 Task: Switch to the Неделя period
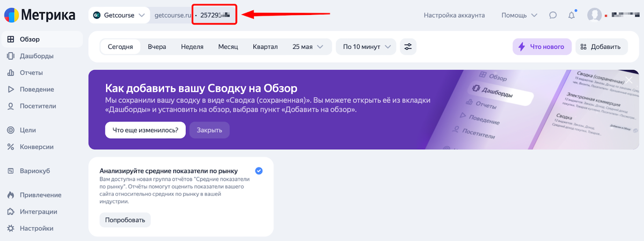click(192, 47)
